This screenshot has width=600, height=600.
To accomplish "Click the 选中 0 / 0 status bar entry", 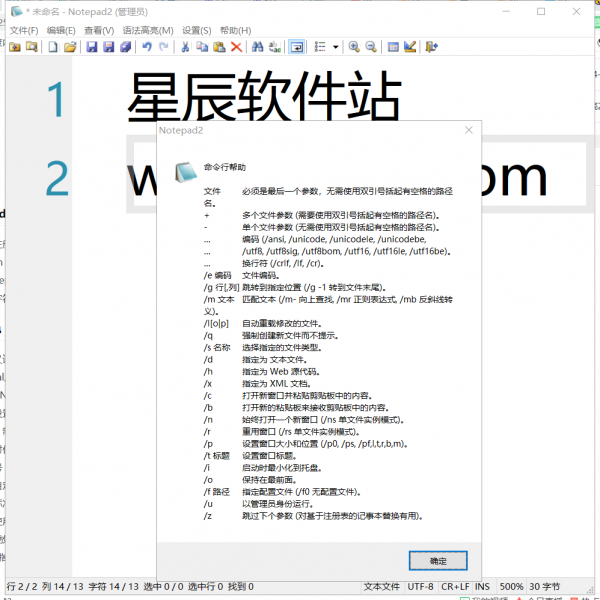I will pyautogui.click(x=163, y=587).
